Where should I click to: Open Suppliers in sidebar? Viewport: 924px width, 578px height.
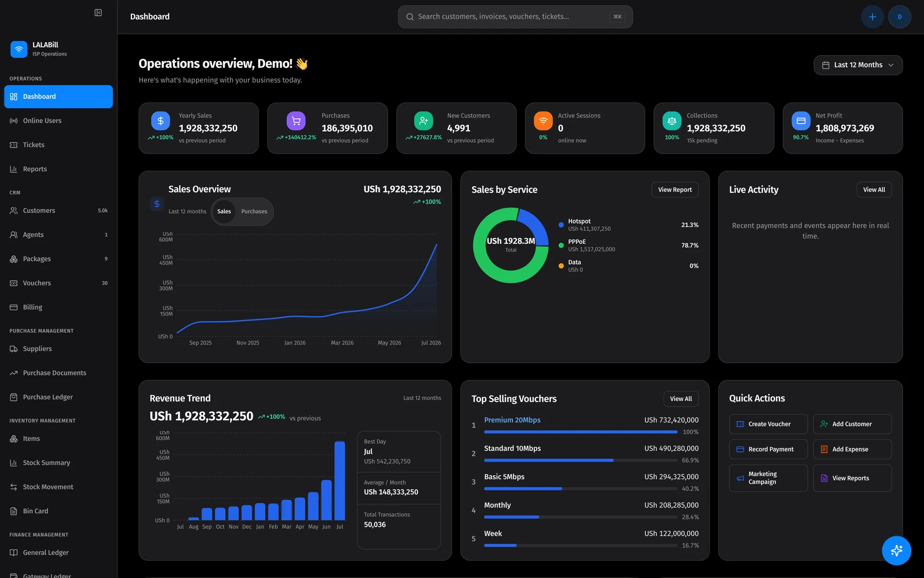tap(58, 349)
